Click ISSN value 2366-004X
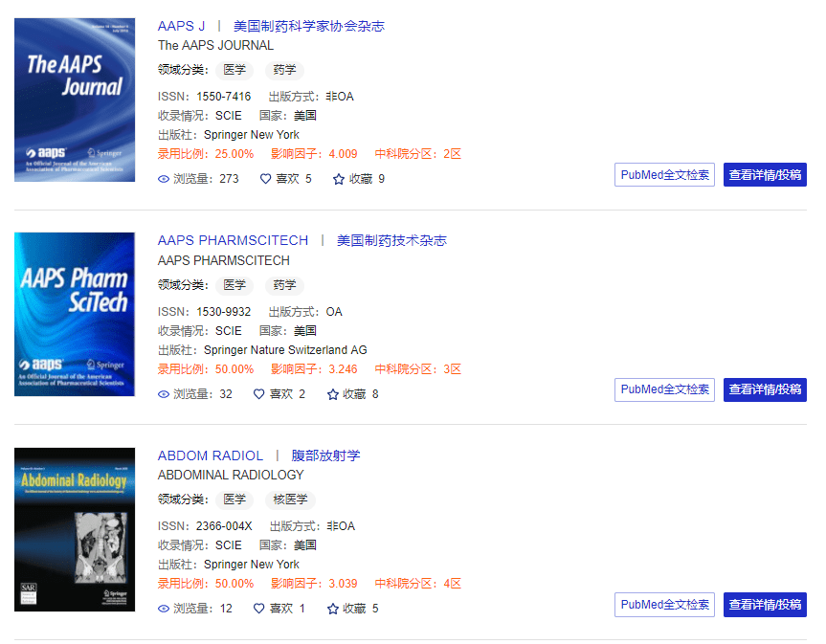This screenshot has width=826, height=644. point(224,526)
